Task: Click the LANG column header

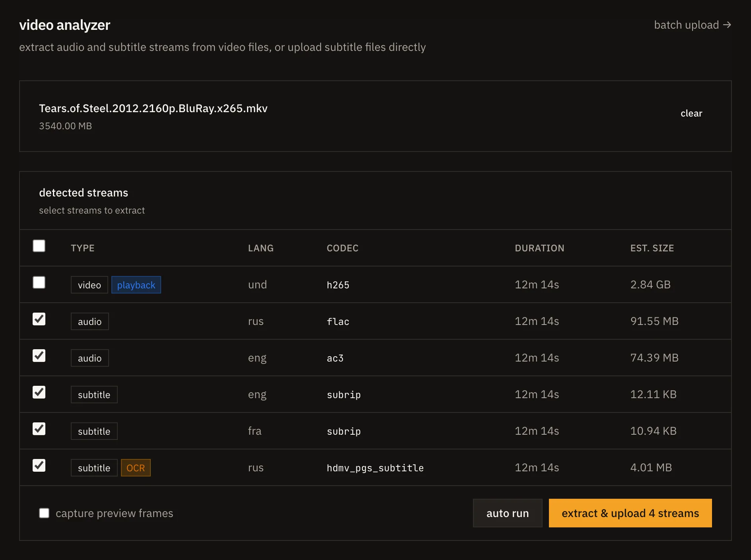Action: [261, 248]
